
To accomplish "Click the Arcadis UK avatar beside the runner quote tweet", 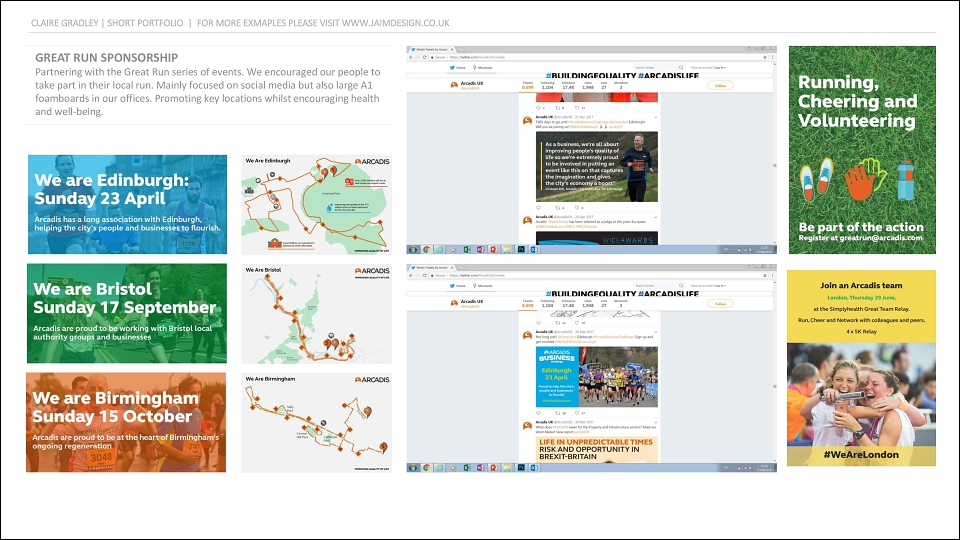I will (527, 121).
